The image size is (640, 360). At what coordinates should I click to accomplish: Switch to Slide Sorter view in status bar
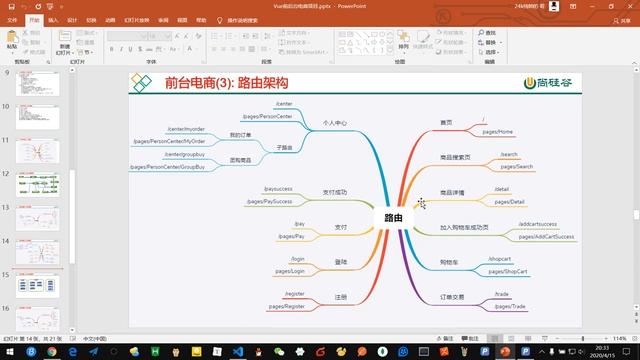(511, 339)
